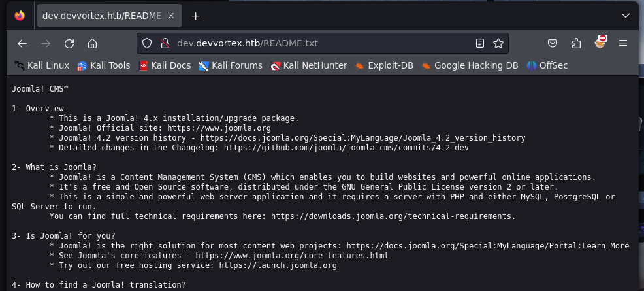Click the URL address bar field
The height and width of the screenshot is (291, 644).
320,43
